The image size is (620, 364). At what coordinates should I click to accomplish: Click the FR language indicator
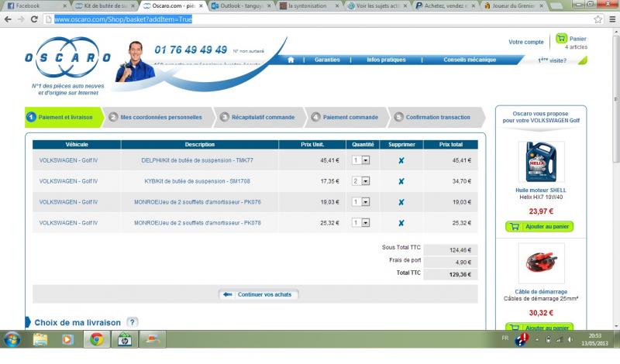(x=505, y=338)
